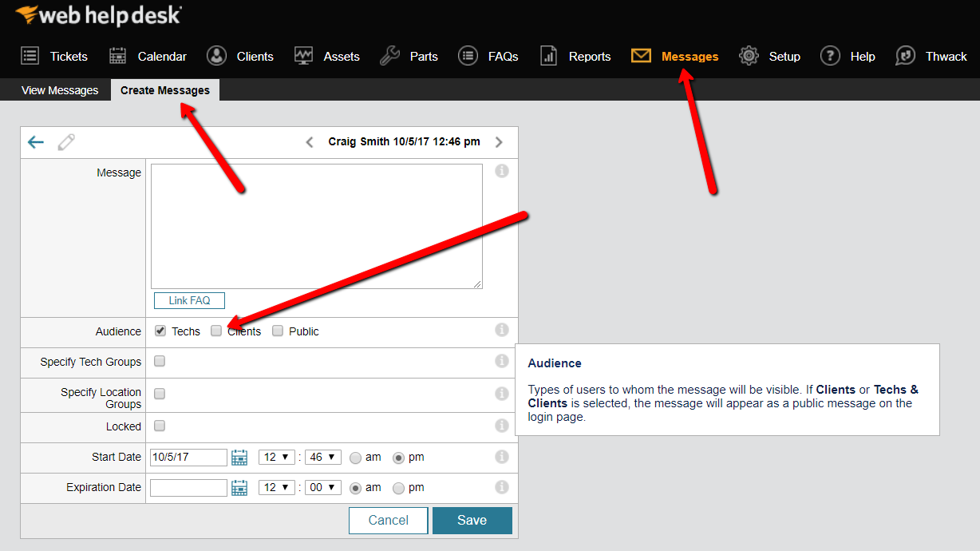Click the empty Expiration Date field
The width and height of the screenshot is (980, 551).
click(188, 488)
